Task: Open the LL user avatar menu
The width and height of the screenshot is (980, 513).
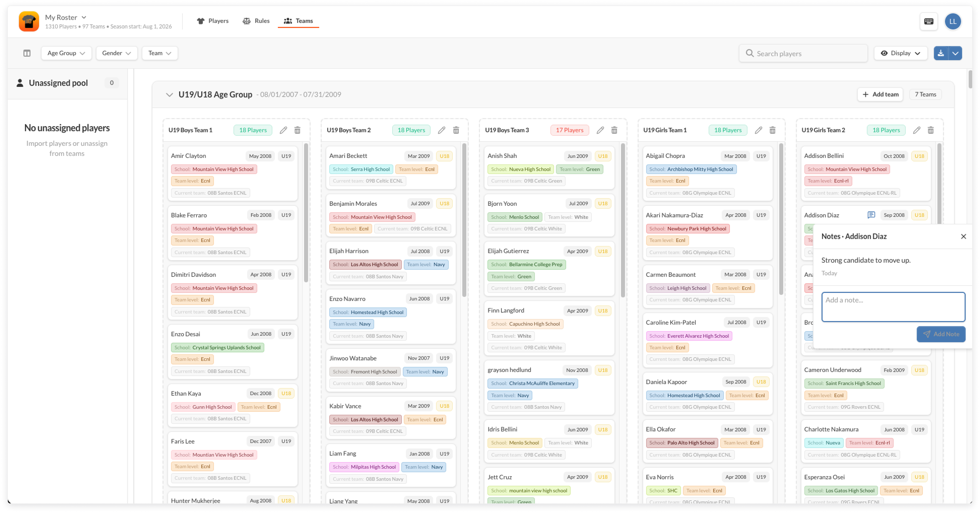Action: tap(953, 21)
